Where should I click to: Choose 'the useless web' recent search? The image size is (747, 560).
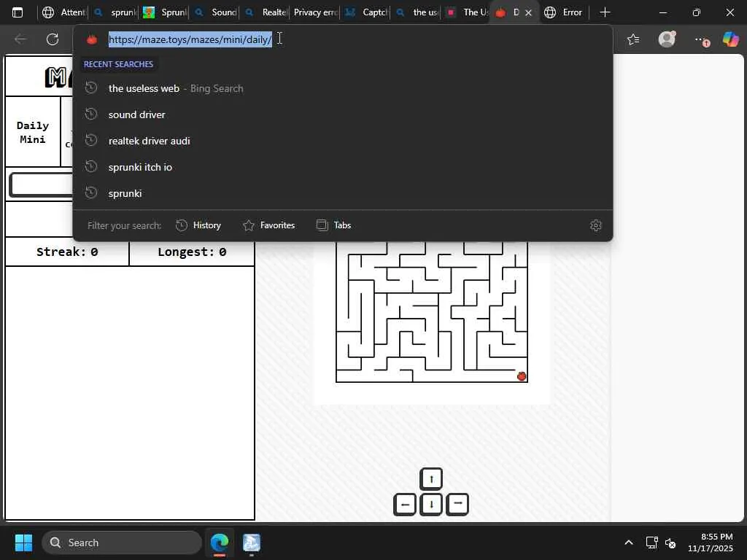coord(343,88)
